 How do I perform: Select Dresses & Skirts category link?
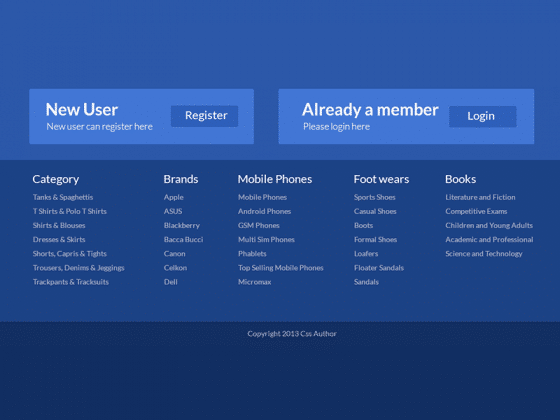click(59, 240)
